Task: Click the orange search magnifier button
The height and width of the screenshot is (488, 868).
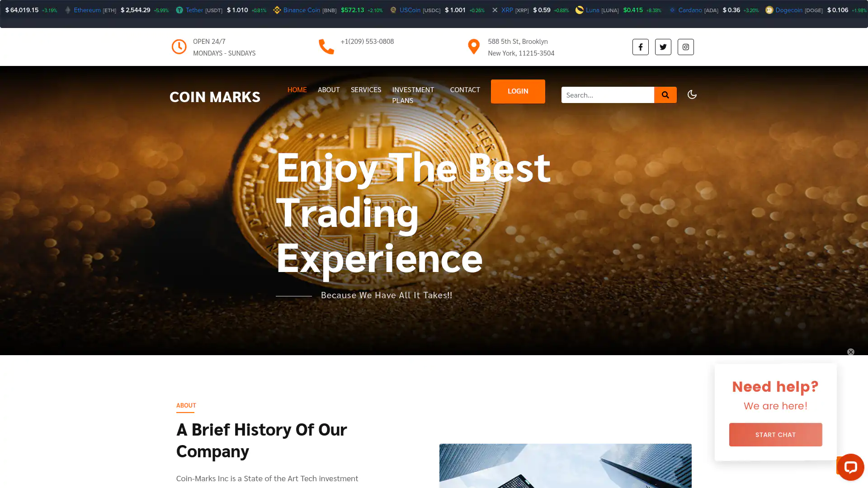Action: (x=665, y=95)
